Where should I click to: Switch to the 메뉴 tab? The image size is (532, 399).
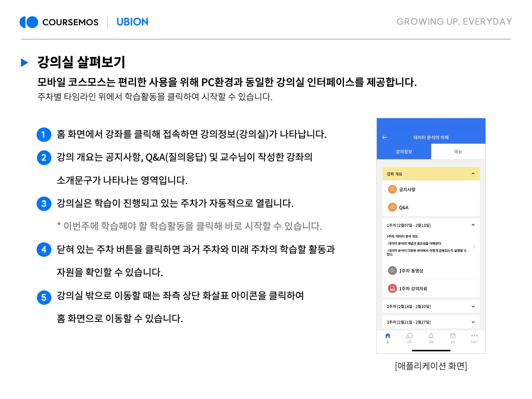coord(458,152)
